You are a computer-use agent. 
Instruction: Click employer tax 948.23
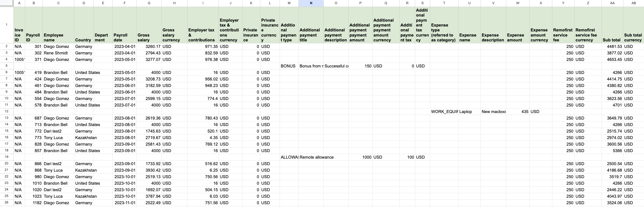pyautogui.click(x=203, y=85)
